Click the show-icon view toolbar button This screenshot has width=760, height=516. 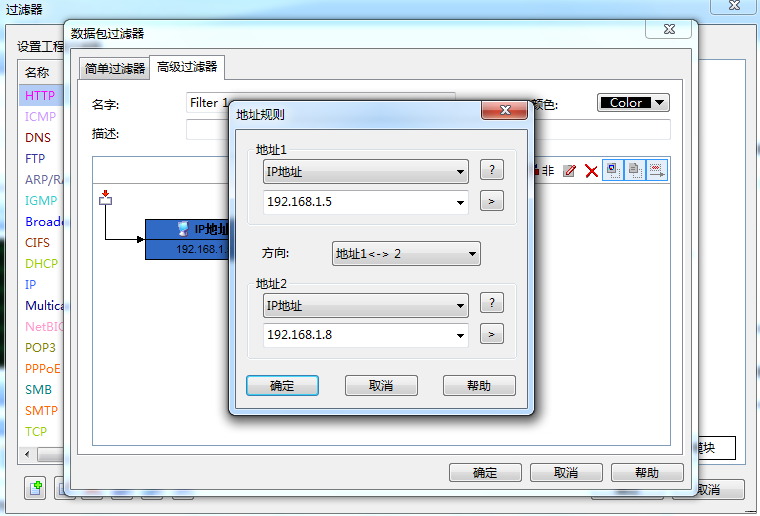(613, 170)
